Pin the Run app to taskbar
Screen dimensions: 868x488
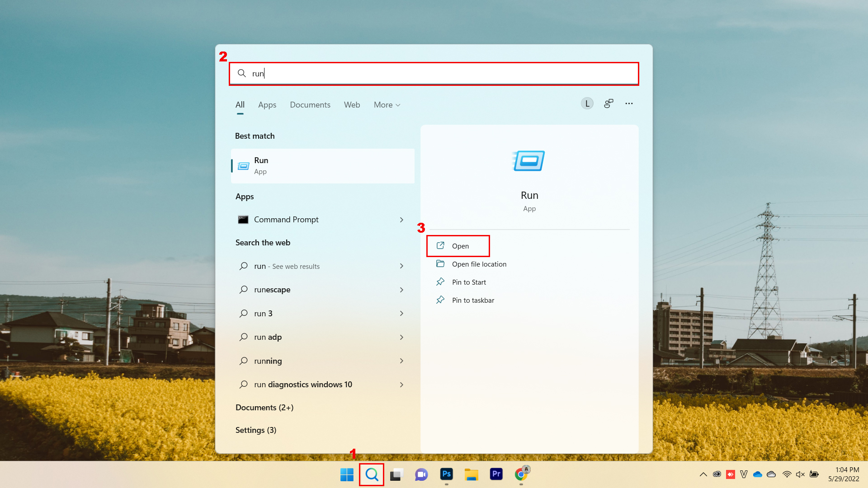473,300
